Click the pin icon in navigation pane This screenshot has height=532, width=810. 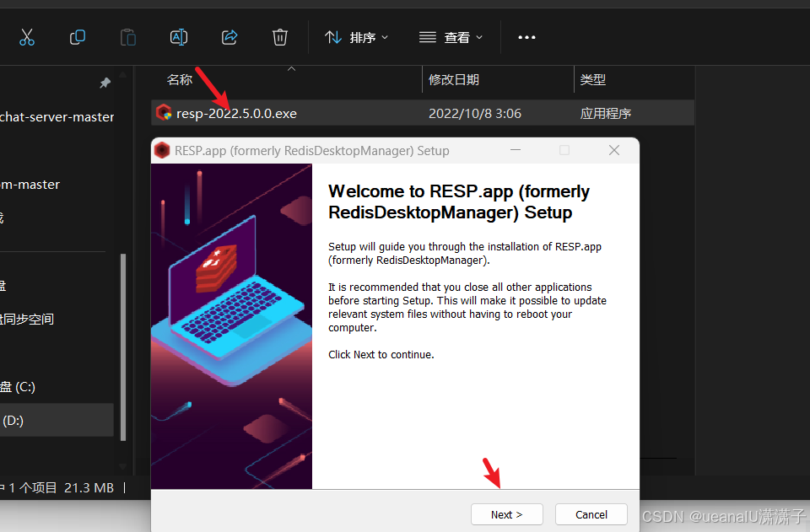pos(105,83)
